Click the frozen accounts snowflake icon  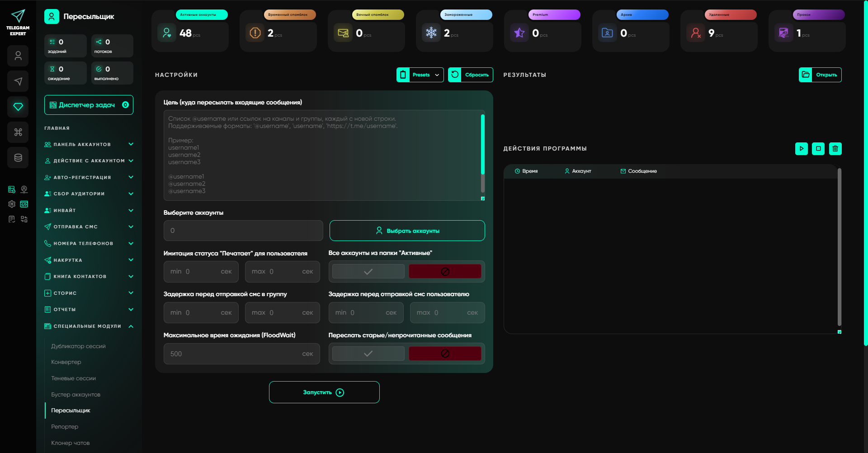tap(431, 33)
